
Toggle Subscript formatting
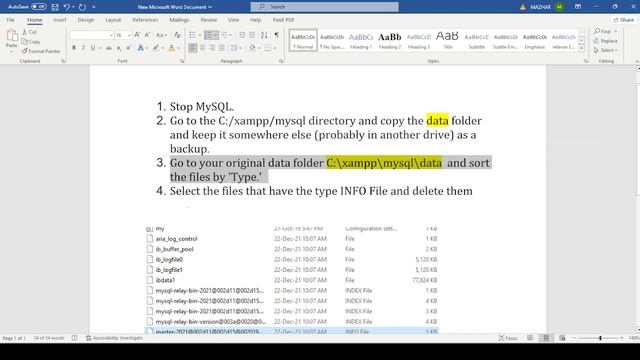[x=119, y=48]
